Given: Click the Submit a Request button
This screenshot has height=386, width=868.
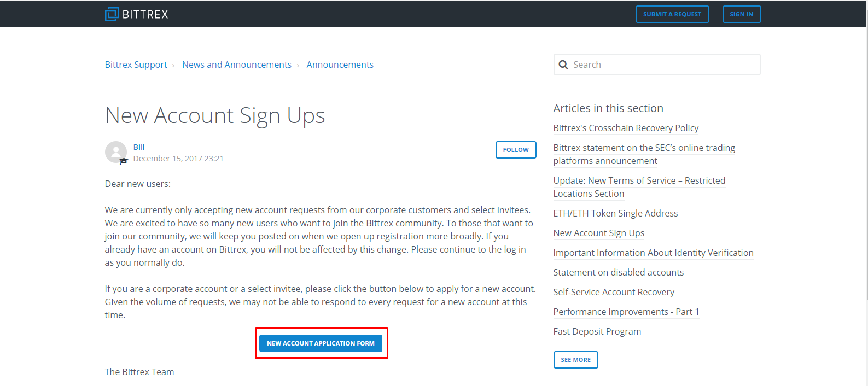Looking at the screenshot, I should (672, 14).
